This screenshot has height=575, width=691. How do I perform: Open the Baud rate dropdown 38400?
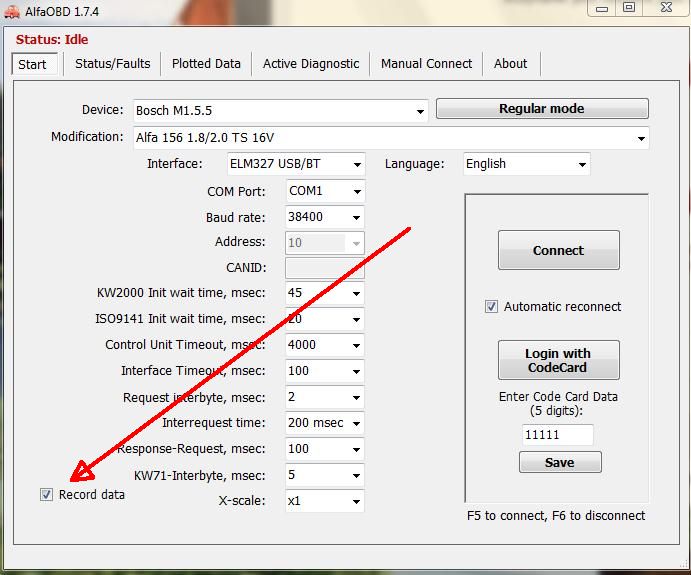click(325, 217)
